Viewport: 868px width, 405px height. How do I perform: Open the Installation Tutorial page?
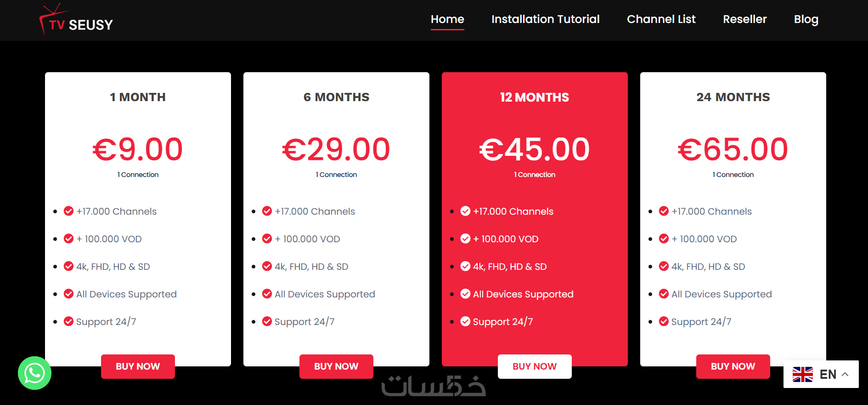[545, 19]
